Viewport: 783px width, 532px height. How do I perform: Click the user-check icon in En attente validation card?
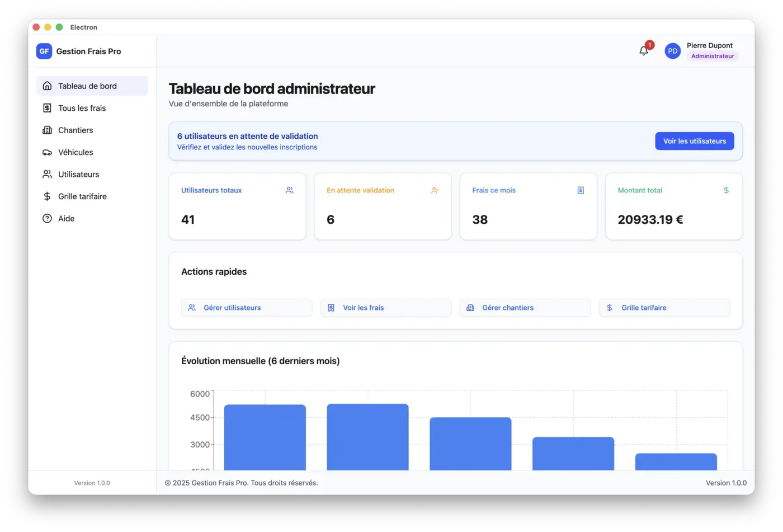point(435,190)
